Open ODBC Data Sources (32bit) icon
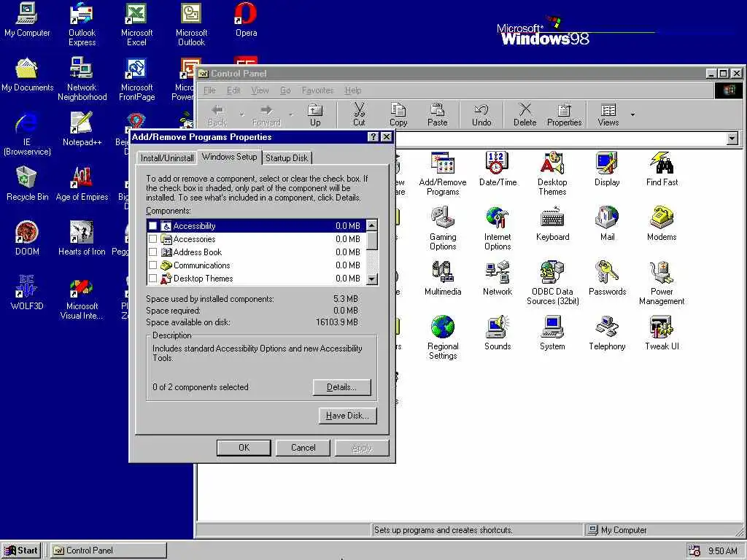747x560 pixels. click(552, 283)
